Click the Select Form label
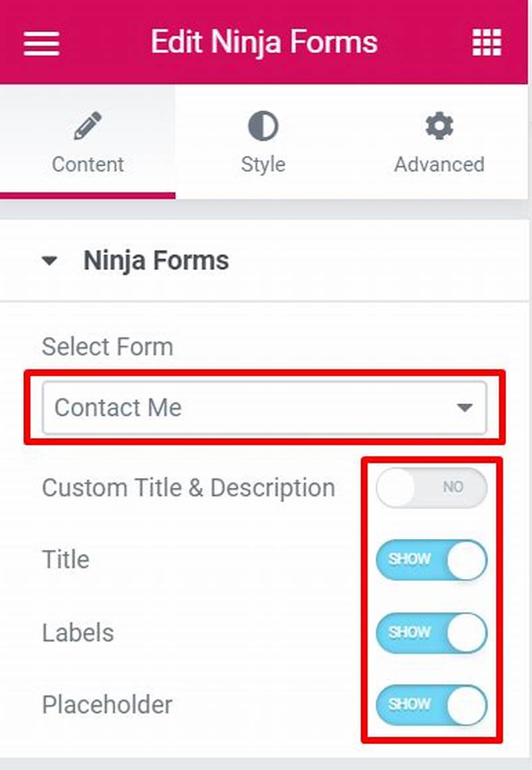 coord(107,346)
